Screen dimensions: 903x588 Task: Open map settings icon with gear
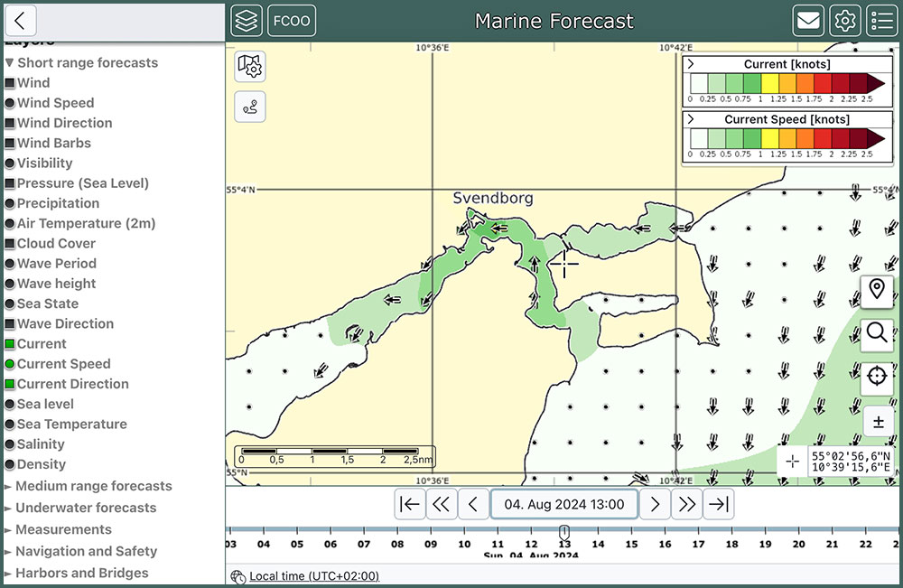click(250, 66)
